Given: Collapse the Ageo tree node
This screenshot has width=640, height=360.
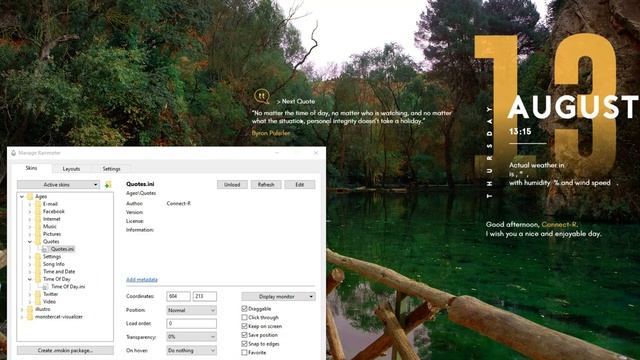Looking at the screenshot, I should [22, 196].
